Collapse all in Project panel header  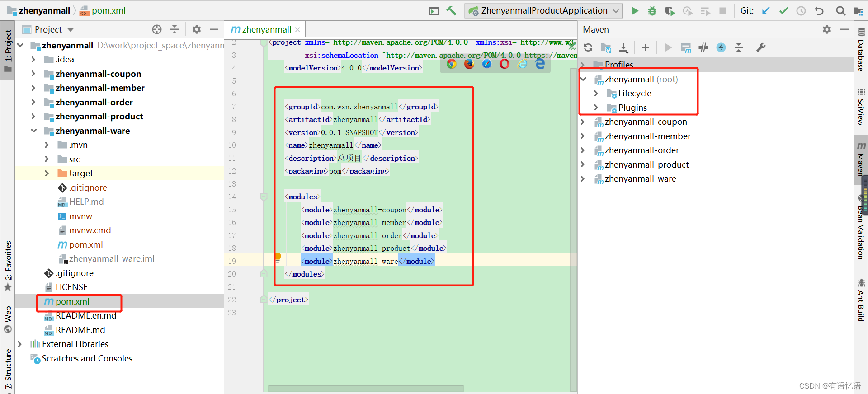pyautogui.click(x=175, y=30)
